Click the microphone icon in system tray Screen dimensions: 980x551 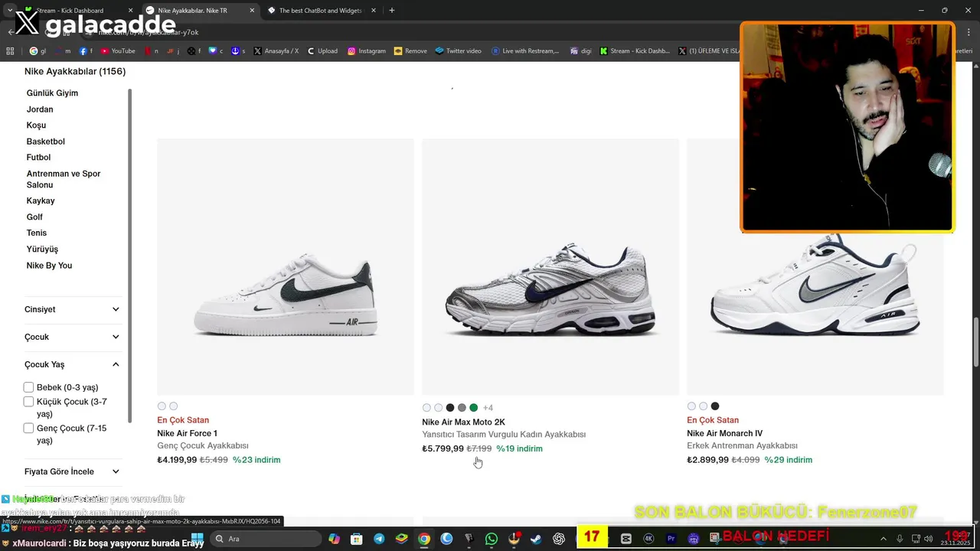coord(900,539)
